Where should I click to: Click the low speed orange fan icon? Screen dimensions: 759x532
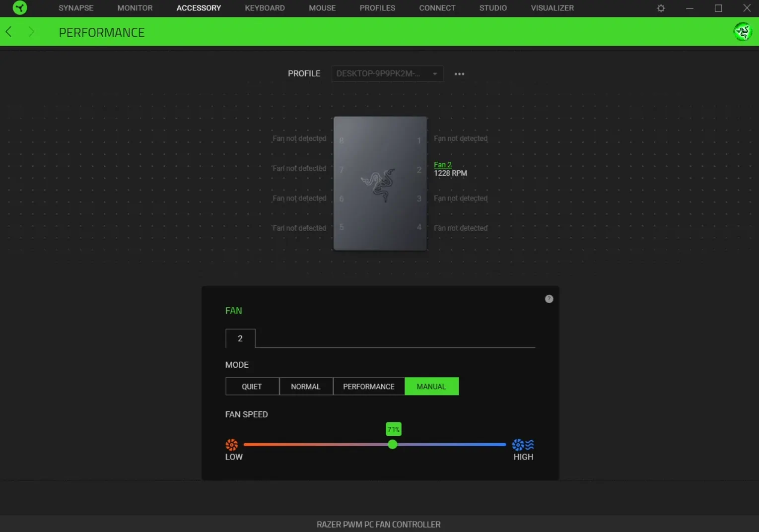pyautogui.click(x=232, y=445)
